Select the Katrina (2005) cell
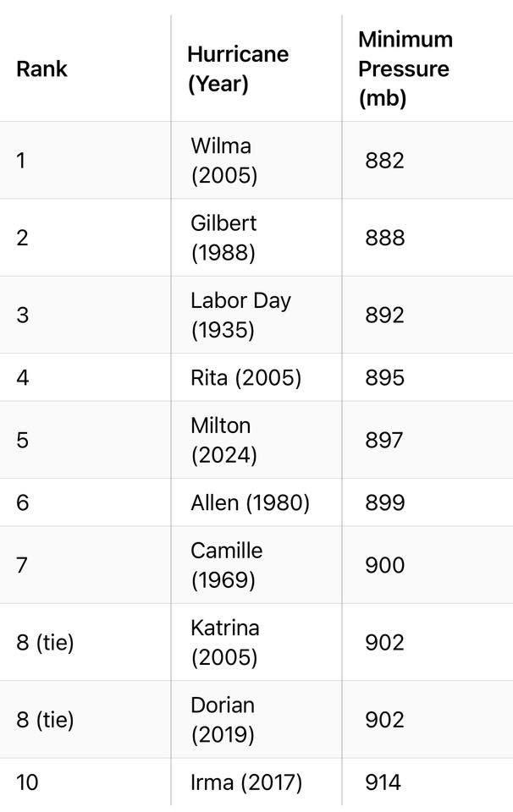 [225, 642]
